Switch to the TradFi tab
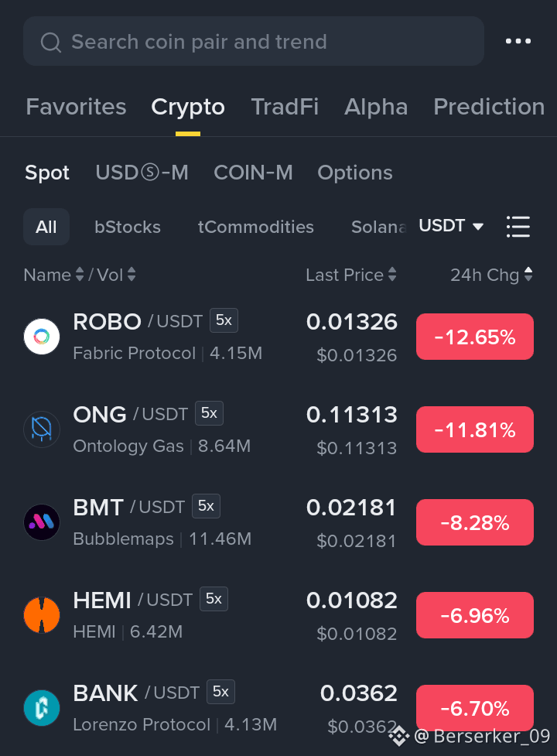557x756 pixels. point(285,107)
